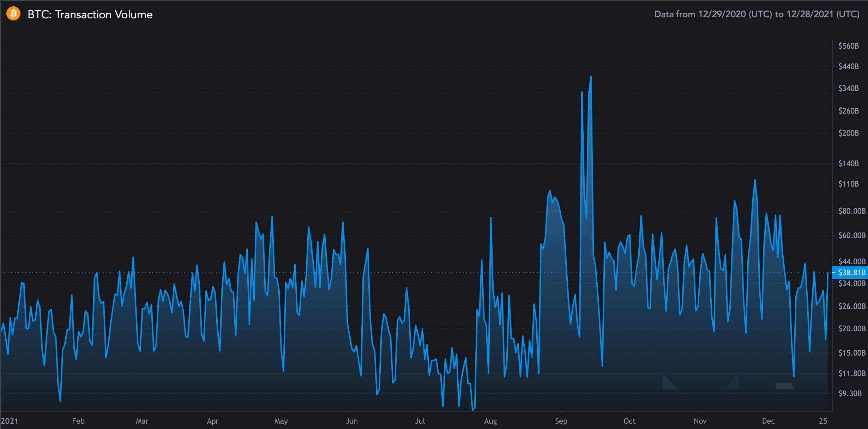Screen dimensions: 868x429
Task: Click the $9.30B y-axis label
Action: (850, 393)
